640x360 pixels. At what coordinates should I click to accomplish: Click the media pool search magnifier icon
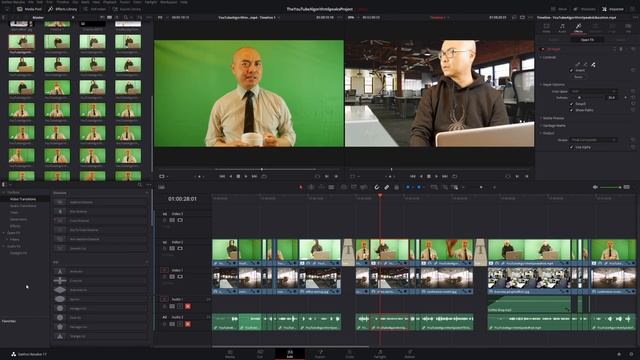(x=126, y=18)
